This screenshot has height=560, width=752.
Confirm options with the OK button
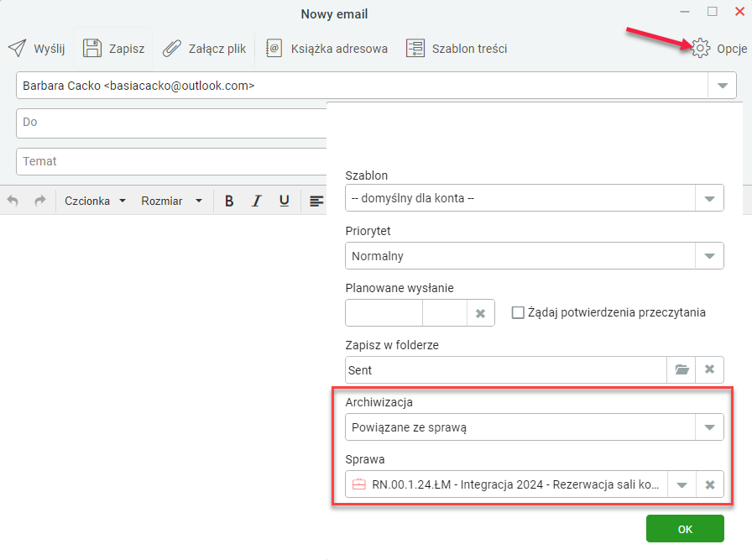click(x=685, y=529)
